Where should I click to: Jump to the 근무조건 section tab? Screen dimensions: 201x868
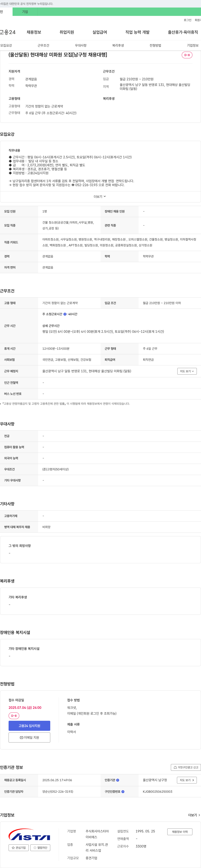pos(43,45)
